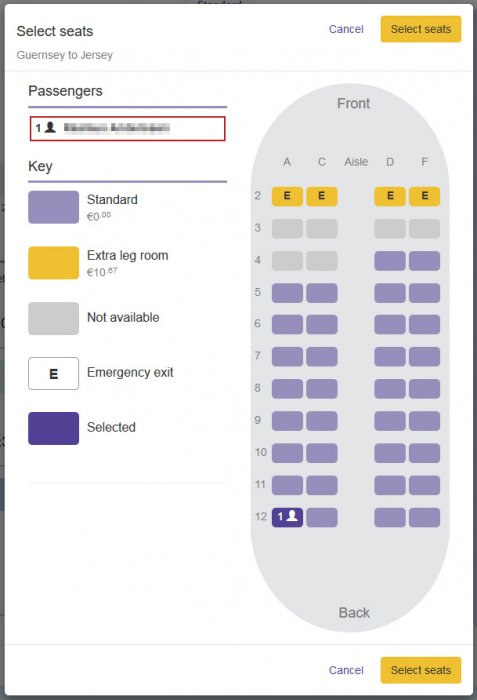Click the top Cancel link

pyautogui.click(x=346, y=29)
